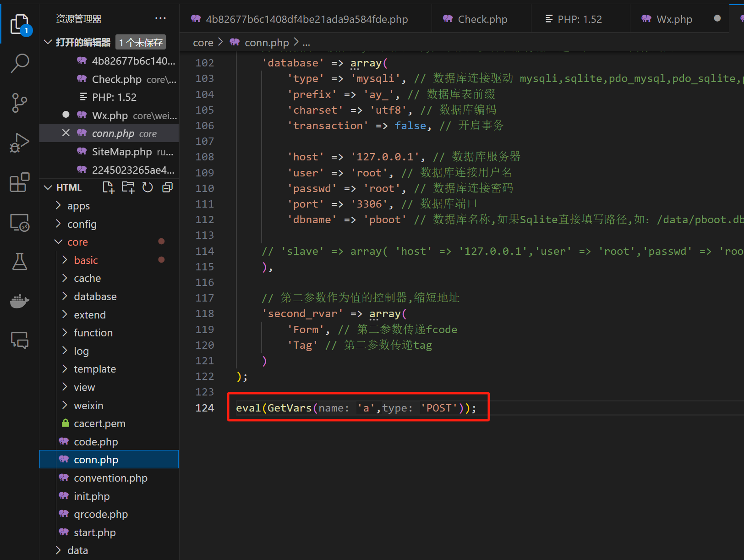This screenshot has width=744, height=560.
Task: Expand the weixin folder
Action: click(x=65, y=405)
